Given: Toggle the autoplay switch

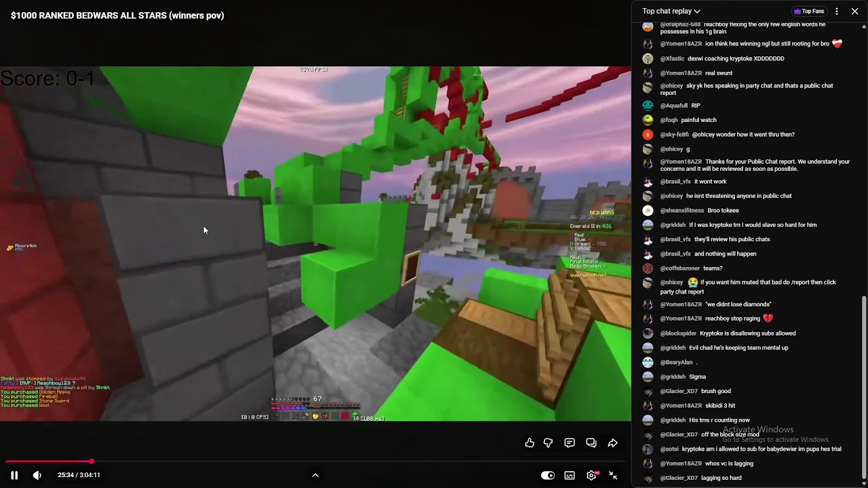Looking at the screenshot, I should (x=548, y=475).
